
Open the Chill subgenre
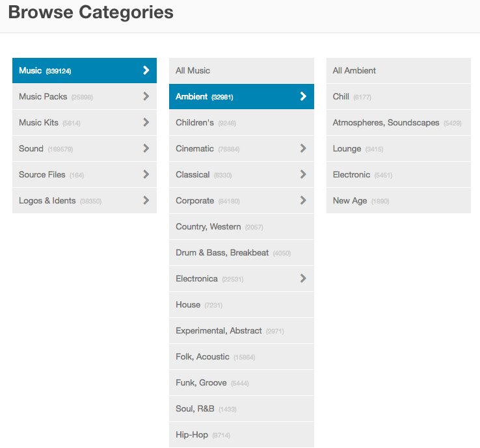pos(399,96)
